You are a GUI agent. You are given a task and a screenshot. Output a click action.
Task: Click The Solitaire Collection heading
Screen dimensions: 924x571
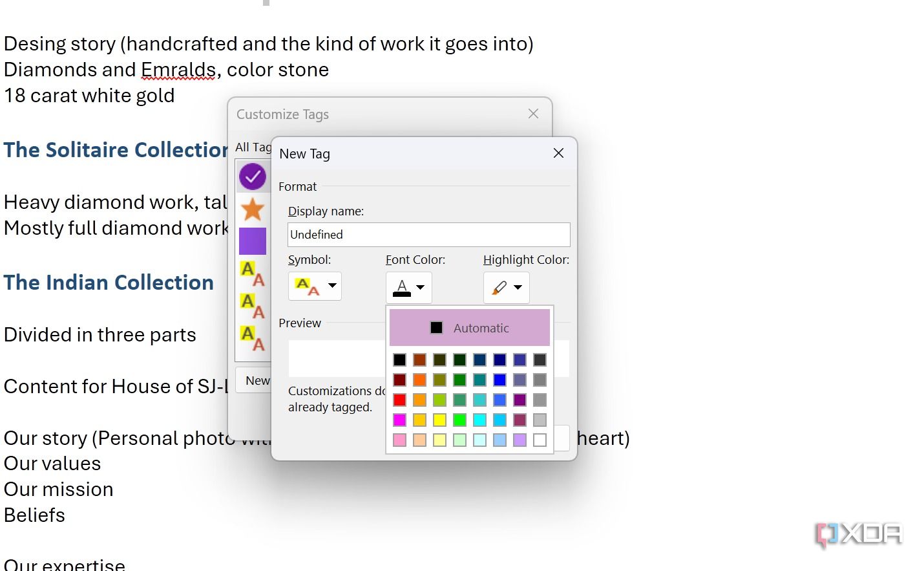tap(116, 150)
